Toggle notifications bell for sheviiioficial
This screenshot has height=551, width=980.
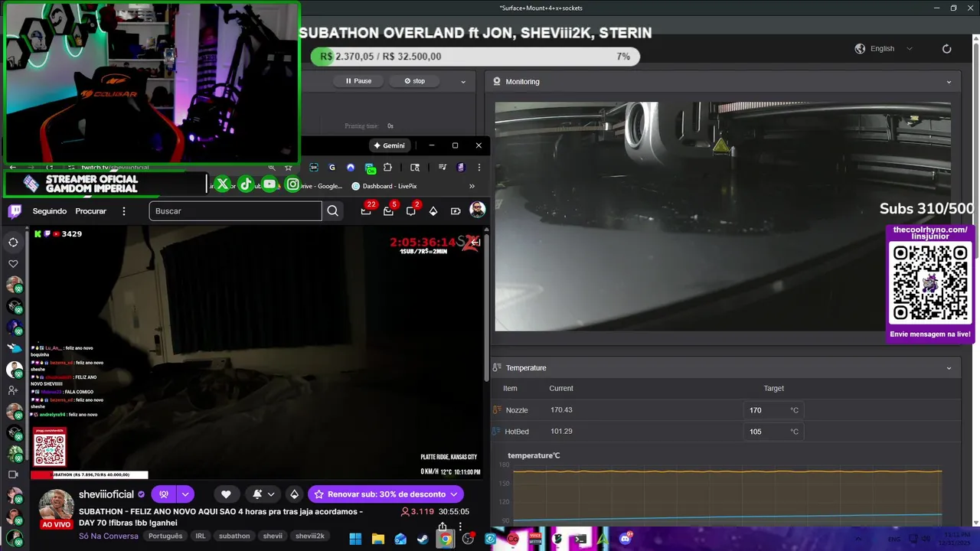click(x=257, y=494)
